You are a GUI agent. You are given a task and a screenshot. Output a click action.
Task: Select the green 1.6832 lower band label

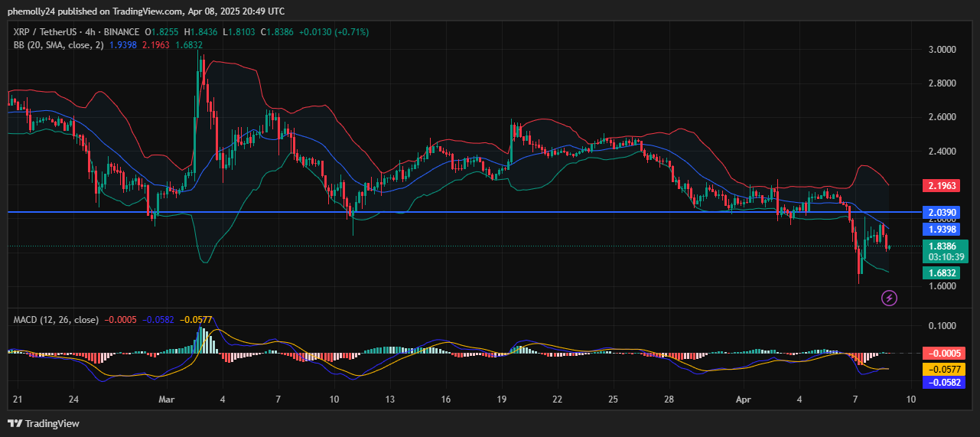[x=943, y=272]
